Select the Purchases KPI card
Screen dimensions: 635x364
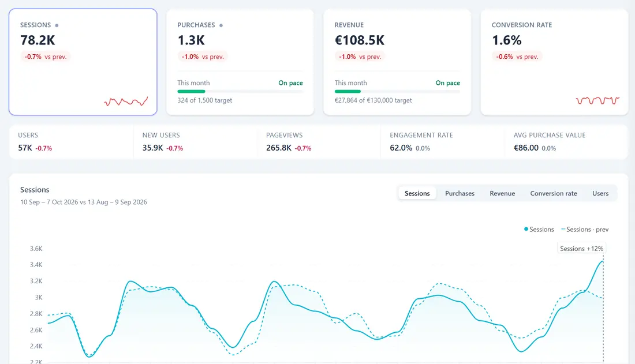pos(240,62)
